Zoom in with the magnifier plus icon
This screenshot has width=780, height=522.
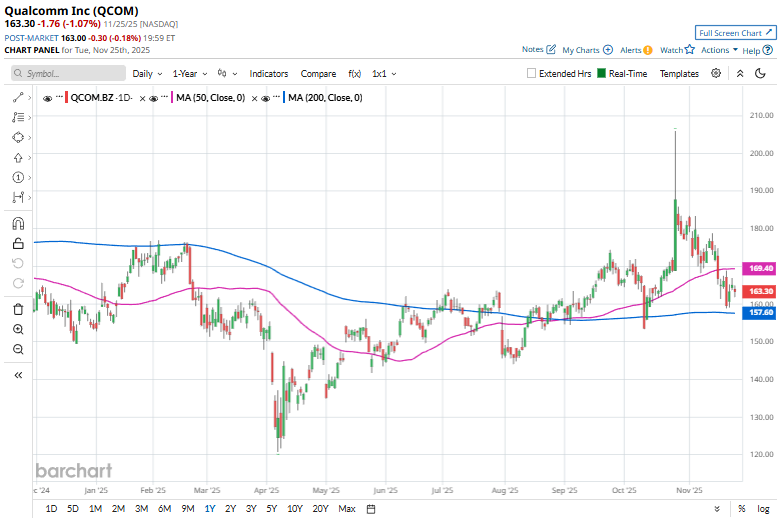(18, 329)
